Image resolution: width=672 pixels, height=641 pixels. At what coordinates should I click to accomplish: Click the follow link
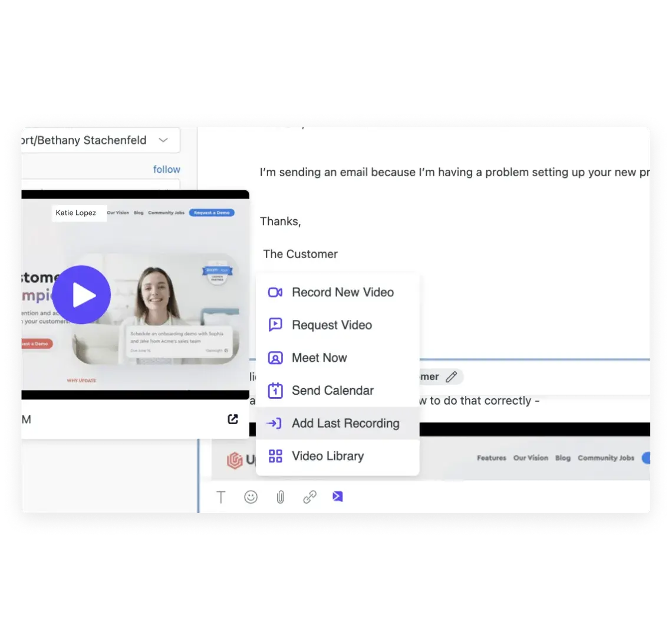point(167,169)
